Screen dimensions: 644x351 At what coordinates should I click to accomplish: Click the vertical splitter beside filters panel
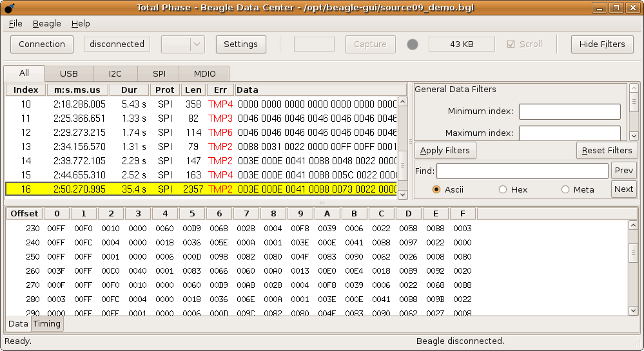click(x=410, y=142)
